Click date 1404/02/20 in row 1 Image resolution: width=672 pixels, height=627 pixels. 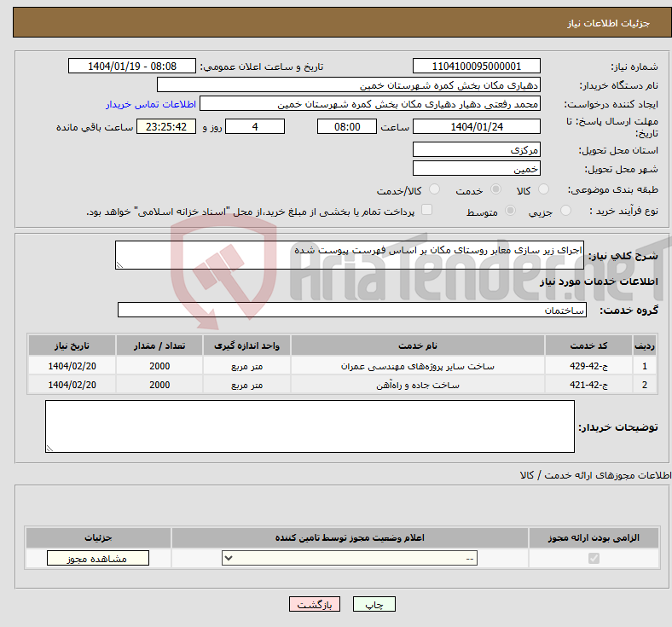point(72,366)
